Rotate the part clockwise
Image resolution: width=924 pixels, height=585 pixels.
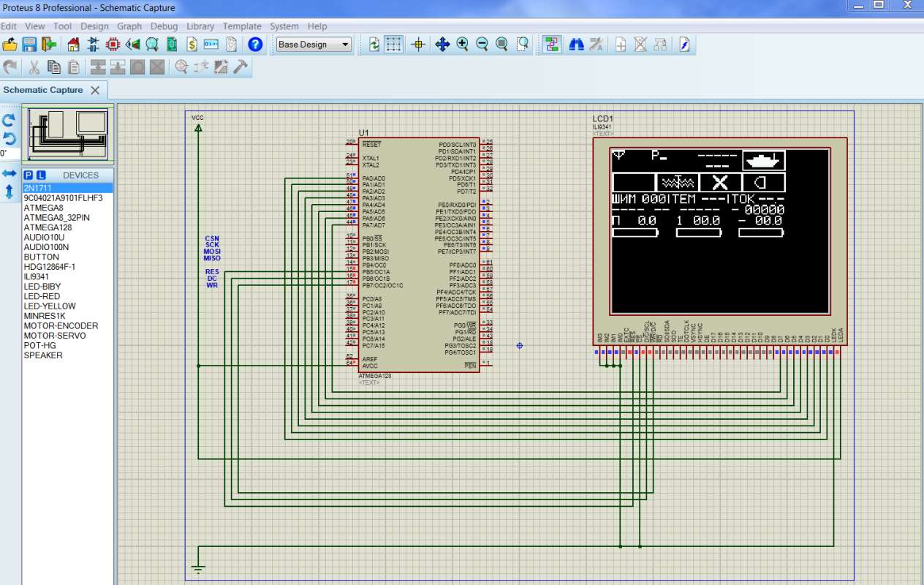9,120
